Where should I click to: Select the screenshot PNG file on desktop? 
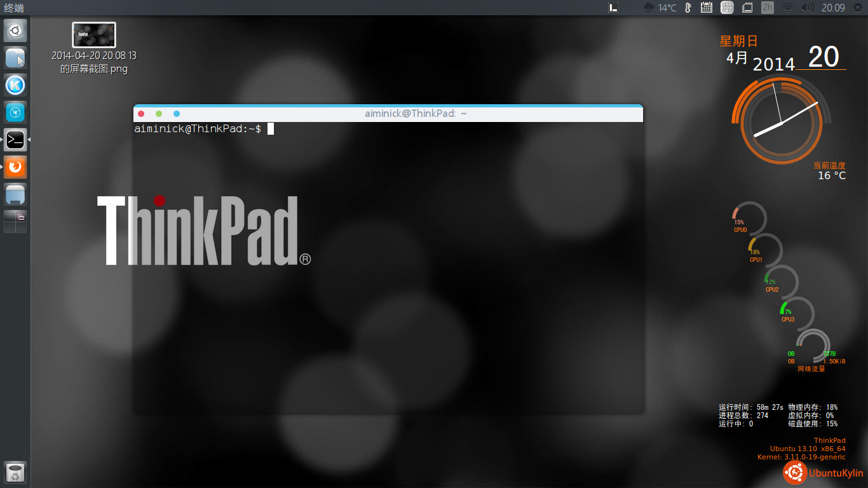94,36
